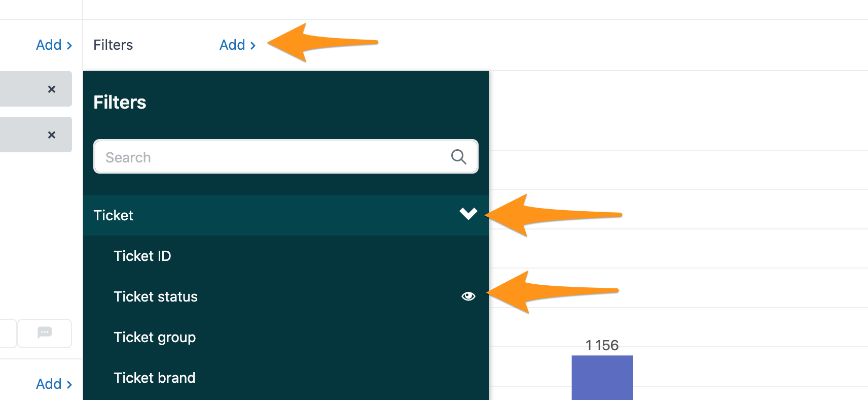Remove the lower gray item with X

pos(52,135)
